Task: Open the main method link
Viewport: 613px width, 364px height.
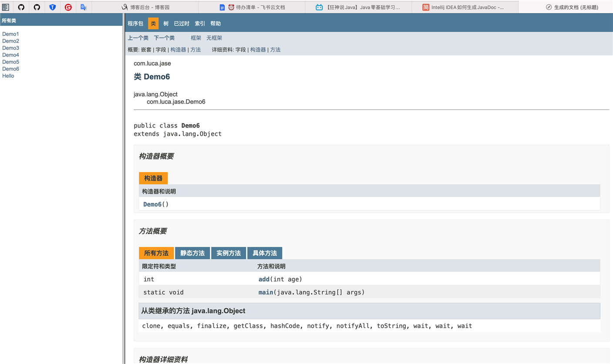Action: [266, 292]
